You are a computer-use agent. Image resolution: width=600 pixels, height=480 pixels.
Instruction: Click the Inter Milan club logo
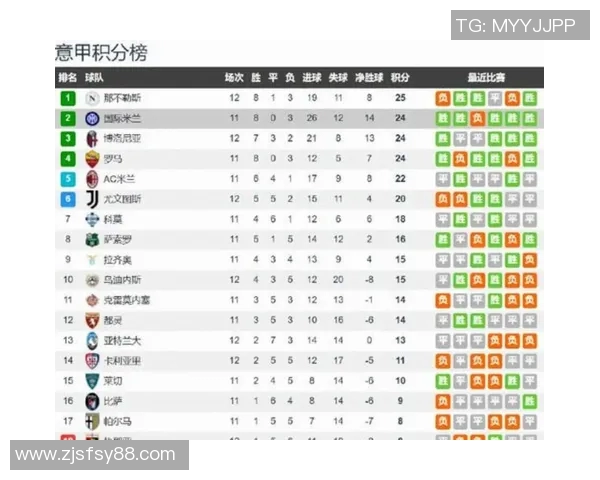[x=92, y=118]
